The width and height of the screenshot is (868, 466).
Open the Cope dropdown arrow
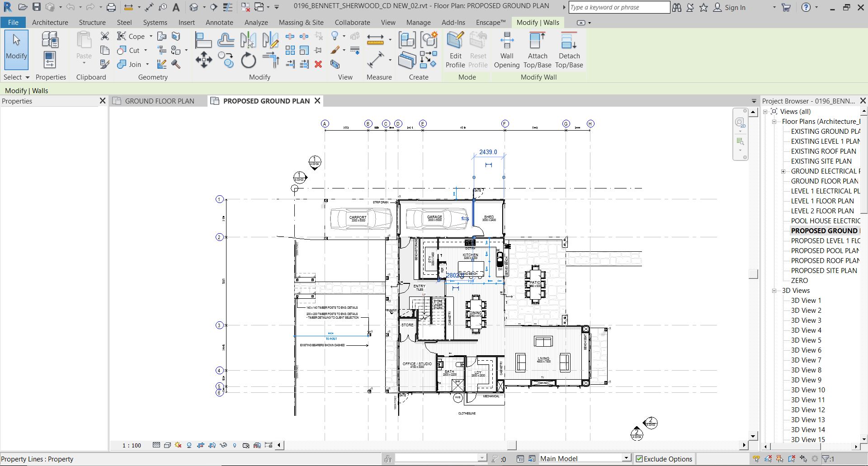pyautogui.click(x=151, y=36)
